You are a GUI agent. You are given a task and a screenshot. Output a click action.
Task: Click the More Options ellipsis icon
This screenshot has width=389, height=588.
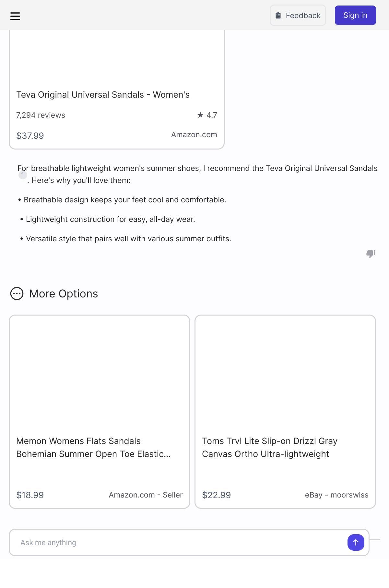point(17,294)
